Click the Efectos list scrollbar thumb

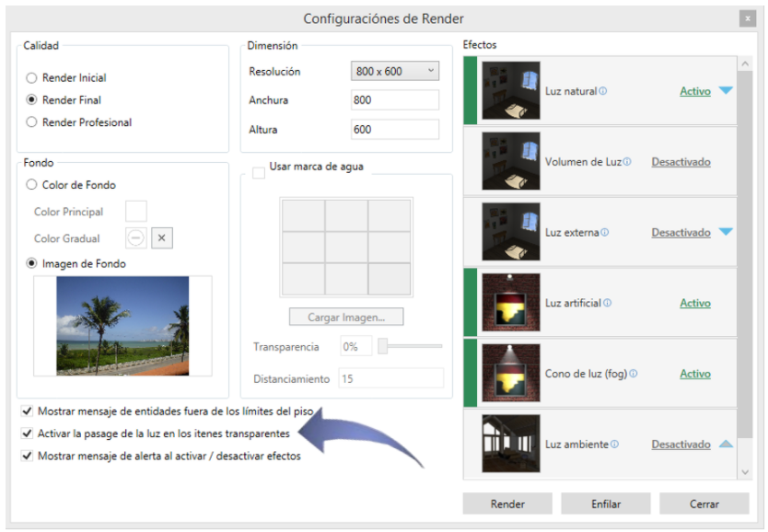745,255
